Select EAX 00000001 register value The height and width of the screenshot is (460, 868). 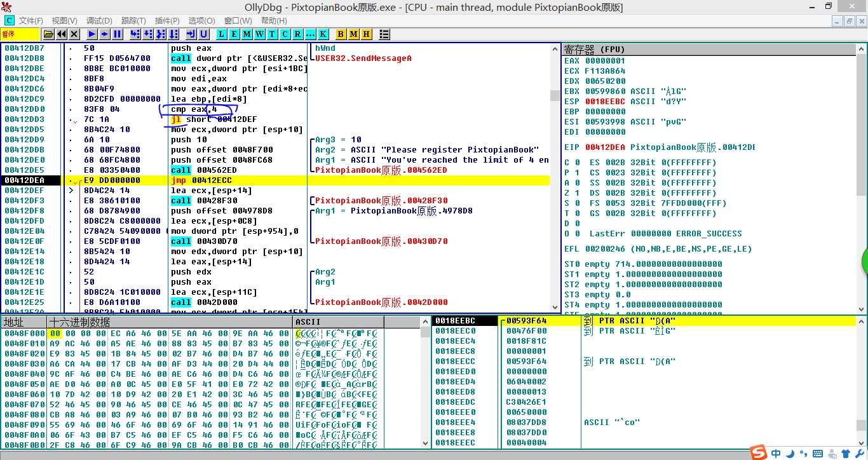(x=605, y=61)
